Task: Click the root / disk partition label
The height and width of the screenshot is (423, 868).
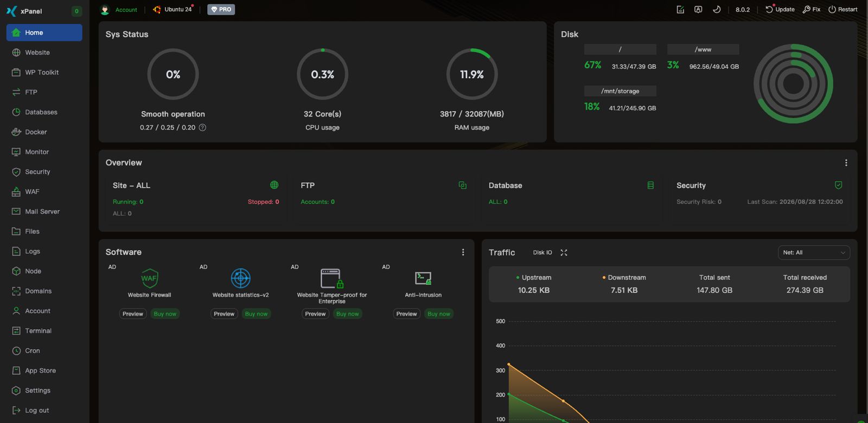Action: tap(620, 49)
